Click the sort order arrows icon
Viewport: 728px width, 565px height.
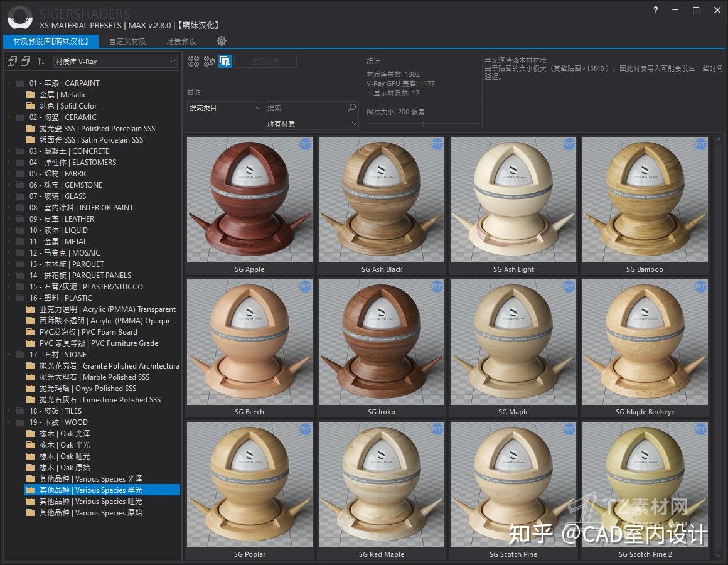[x=40, y=61]
